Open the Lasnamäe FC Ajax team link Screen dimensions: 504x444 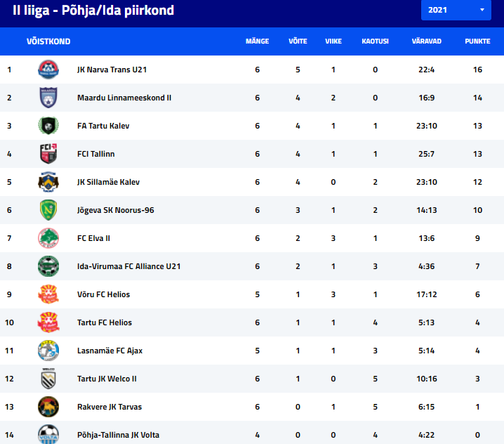110,351
